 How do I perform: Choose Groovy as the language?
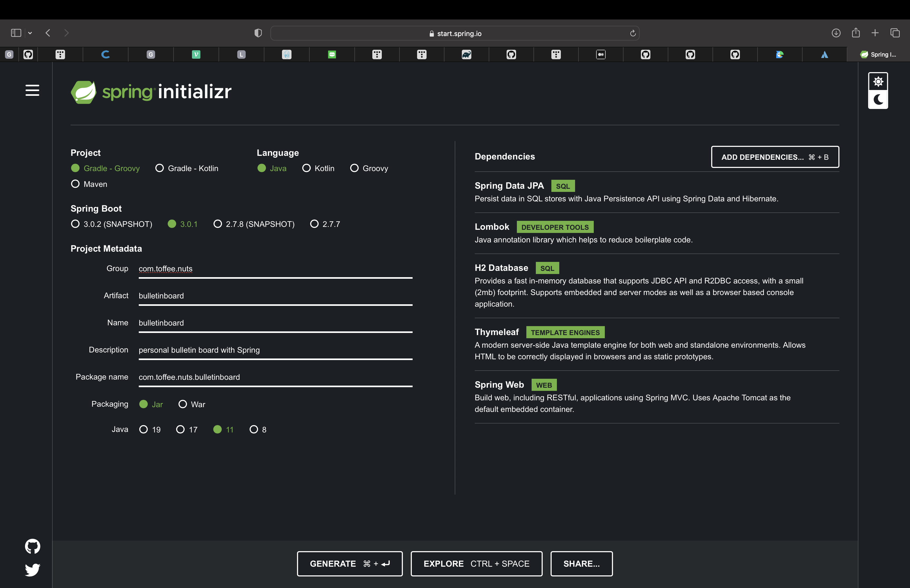click(x=369, y=168)
